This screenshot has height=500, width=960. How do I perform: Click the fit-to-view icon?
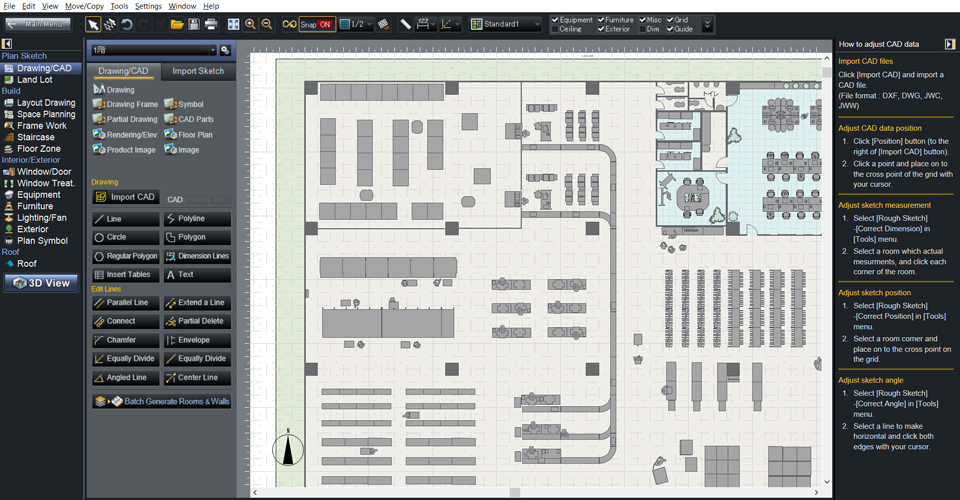pos(233,24)
